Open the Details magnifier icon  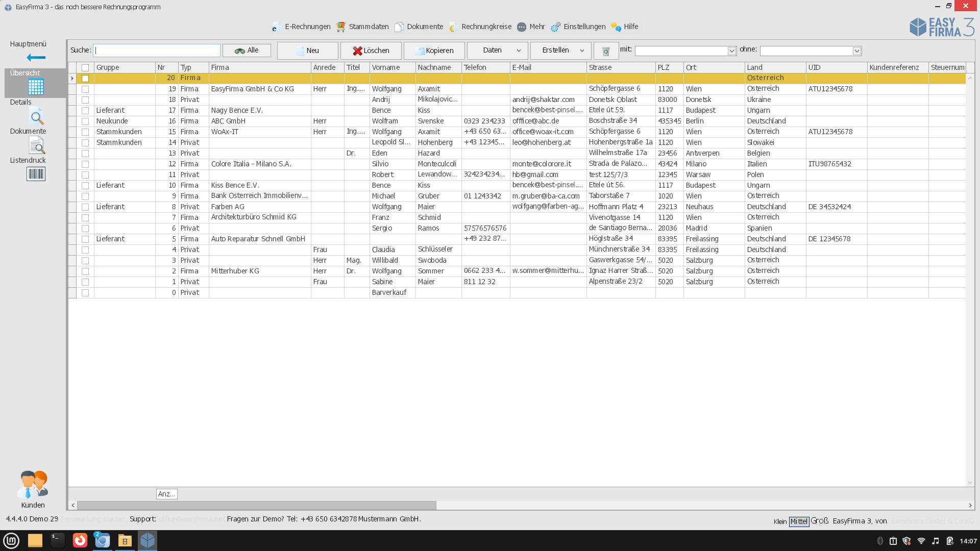coord(36,118)
